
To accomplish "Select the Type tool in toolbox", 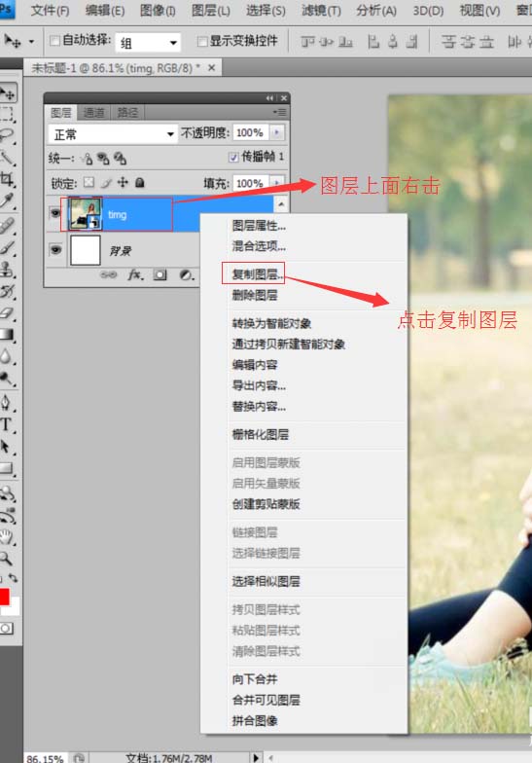I will tap(7, 424).
